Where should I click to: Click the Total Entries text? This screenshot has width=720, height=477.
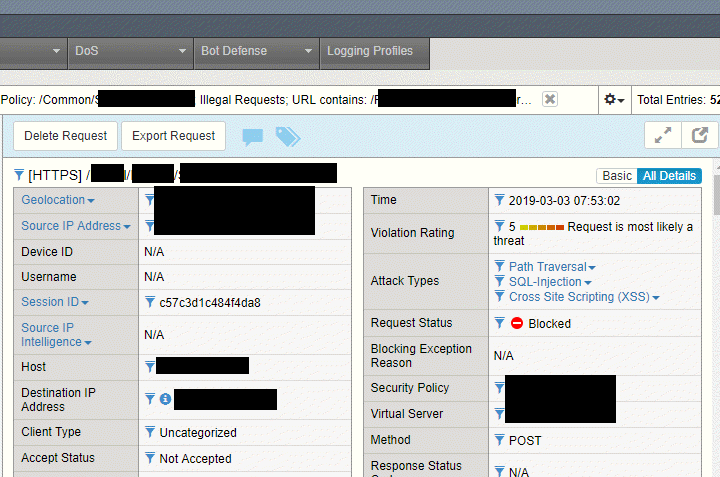pos(678,100)
